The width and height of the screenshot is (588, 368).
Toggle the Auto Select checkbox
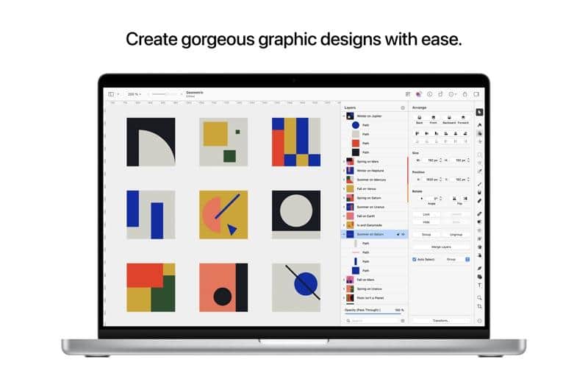coord(415,259)
